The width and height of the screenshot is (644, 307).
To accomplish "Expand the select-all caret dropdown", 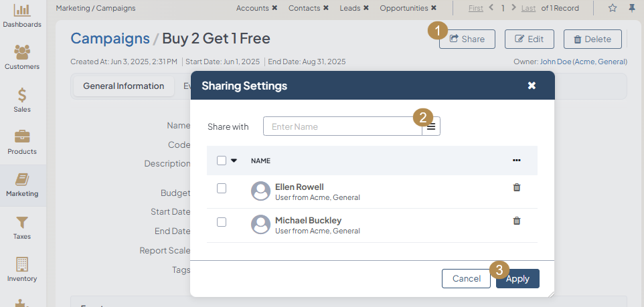I will coord(234,161).
